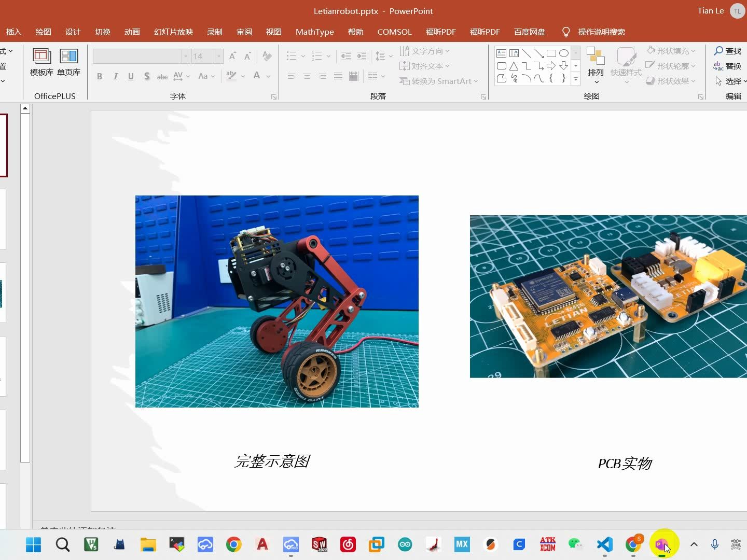Image resolution: width=747 pixels, height=560 pixels.
Task: Expand the bullets list dropdown
Action: pos(303,56)
